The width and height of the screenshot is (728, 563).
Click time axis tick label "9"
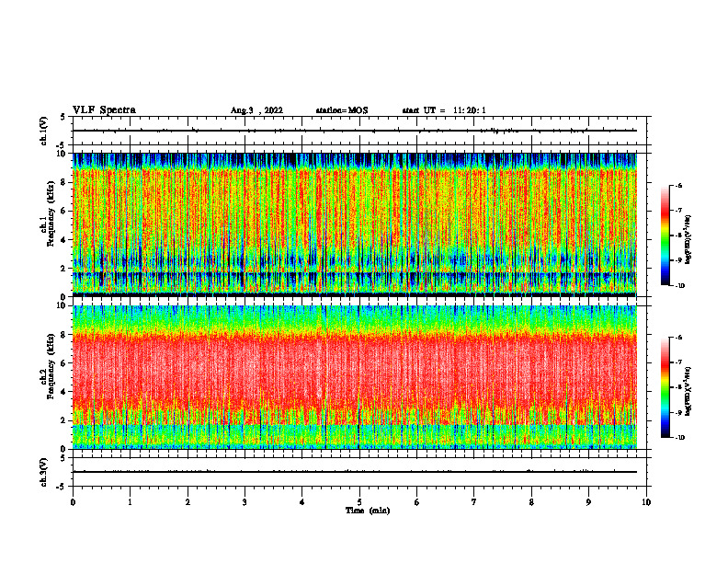pyautogui.click(x=588, y=502)
